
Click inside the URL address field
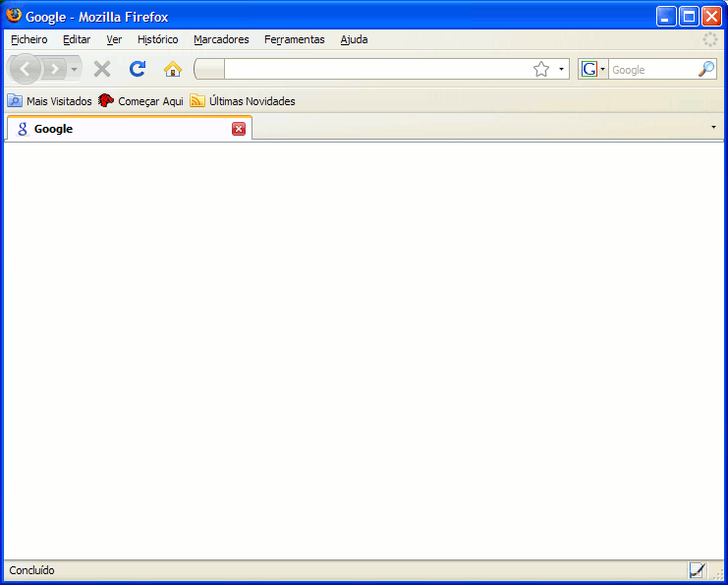377,69
